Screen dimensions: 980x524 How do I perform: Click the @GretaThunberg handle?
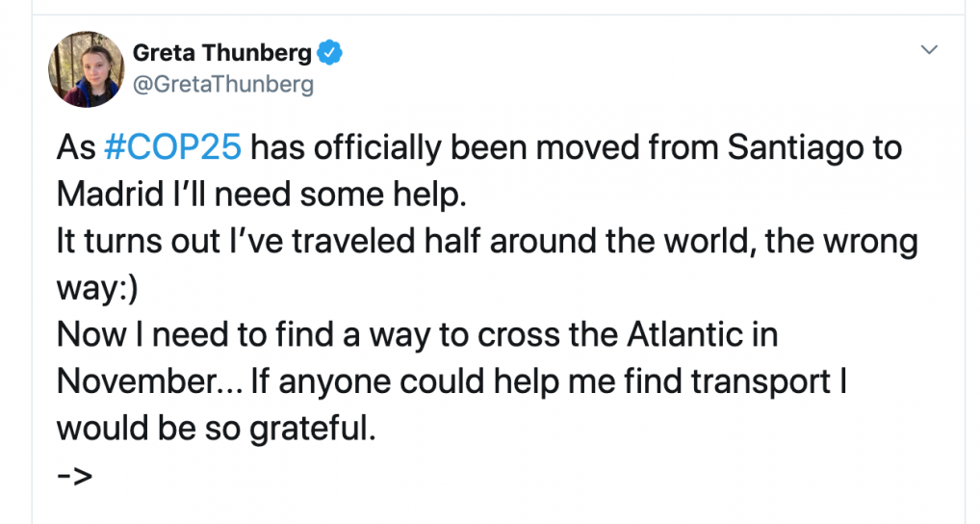point(223,85)
